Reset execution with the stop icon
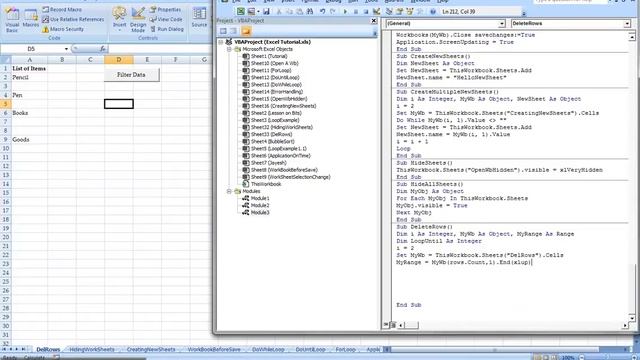The image size is (640, 360). click(366, 11)
